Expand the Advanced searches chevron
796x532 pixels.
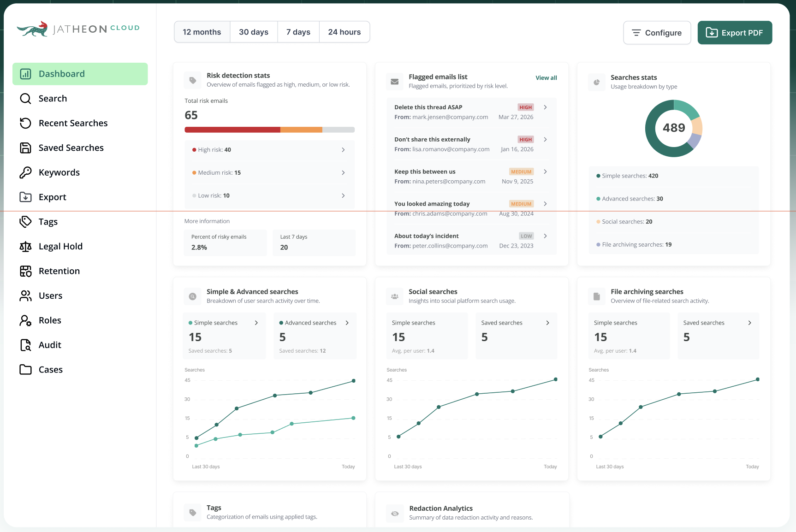click(x=347, y=323)
